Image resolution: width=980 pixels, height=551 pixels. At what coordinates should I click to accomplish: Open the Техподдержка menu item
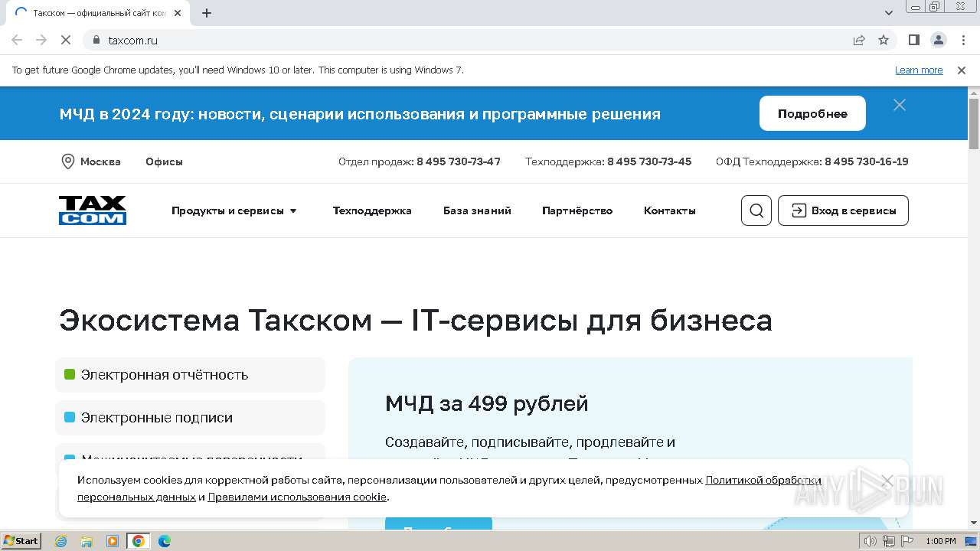click(x=372, y=210)
